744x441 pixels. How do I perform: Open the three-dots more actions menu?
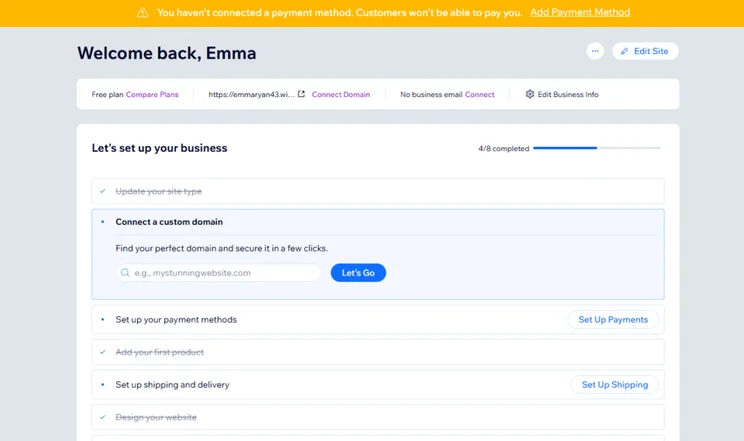click(595, 51)
